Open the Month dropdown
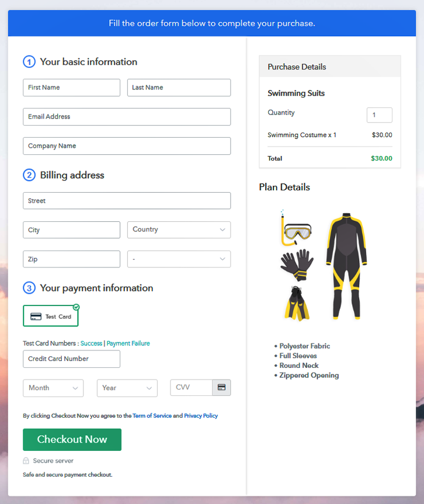 (x=53, y=388)
